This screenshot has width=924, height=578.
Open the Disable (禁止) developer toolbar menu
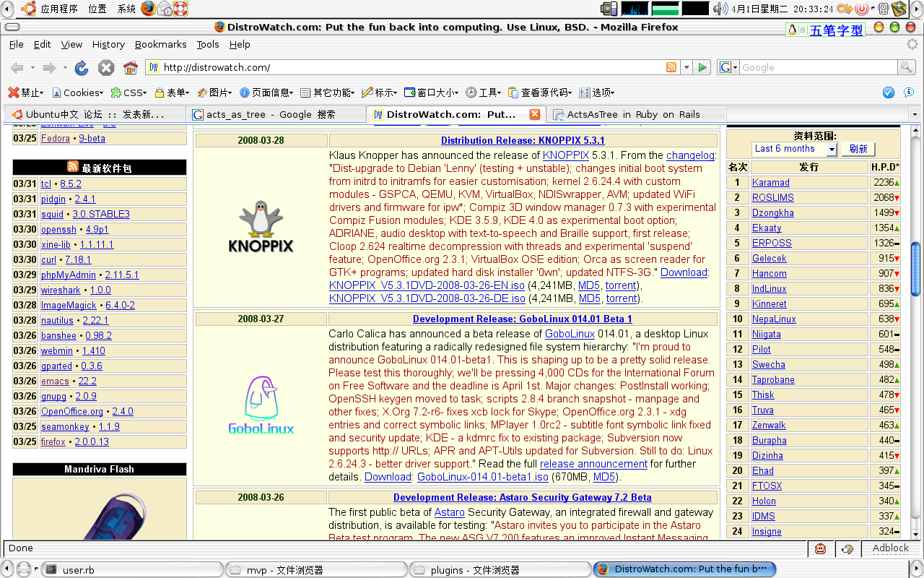pyautogui.click(x=26, y=92)
